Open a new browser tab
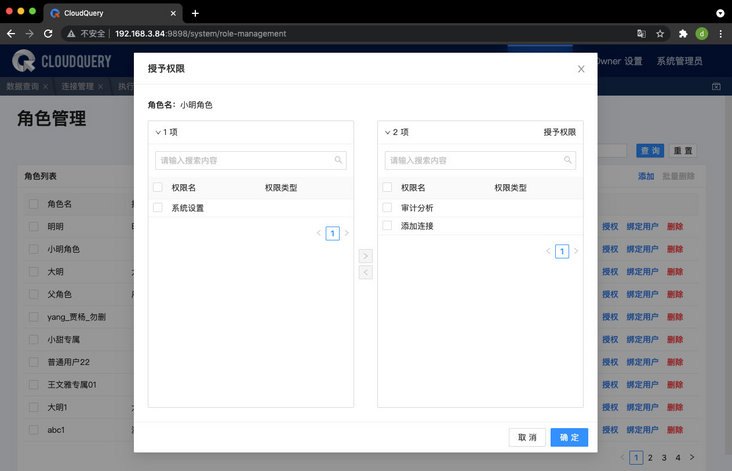This screenshot has height=471, width=732. (x=195, y=13)
